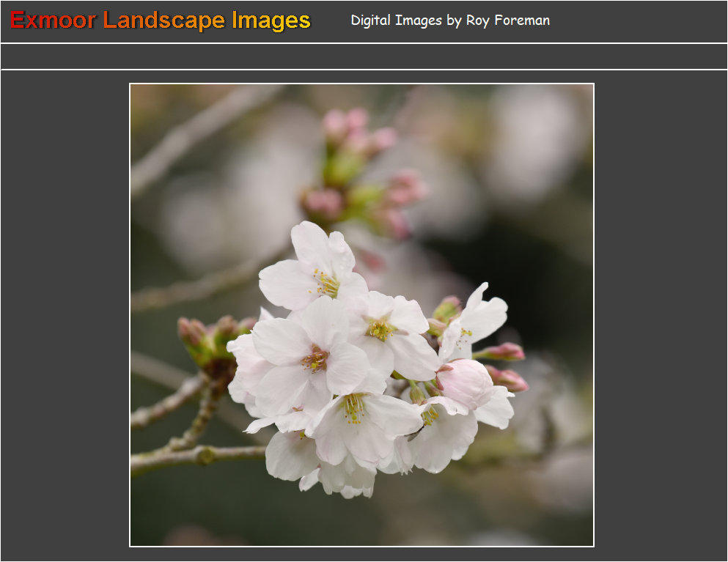Click the dark gray margin right of photo
This screenshot has width=728, height=562.
(x=660, y=315)
